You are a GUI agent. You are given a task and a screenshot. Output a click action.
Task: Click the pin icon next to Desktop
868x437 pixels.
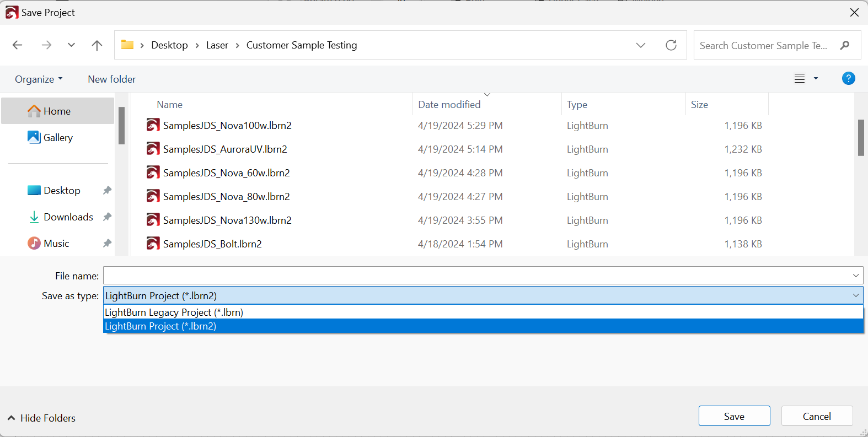pos(107,190)
